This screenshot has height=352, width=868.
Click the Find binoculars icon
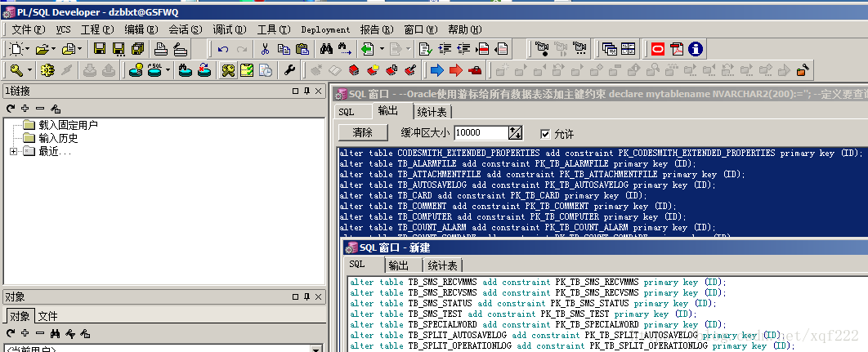(x=326, y=49)
